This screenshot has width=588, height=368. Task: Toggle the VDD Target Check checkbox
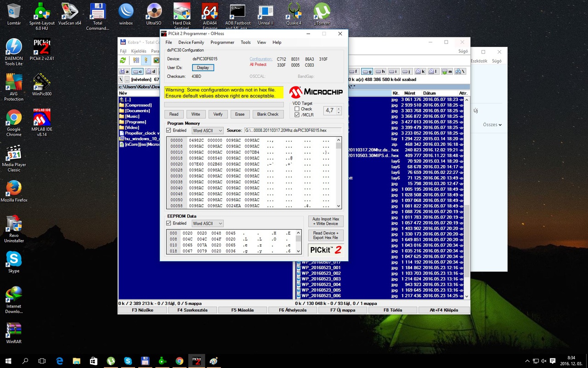pyautogui.click(x=297, y=109)
